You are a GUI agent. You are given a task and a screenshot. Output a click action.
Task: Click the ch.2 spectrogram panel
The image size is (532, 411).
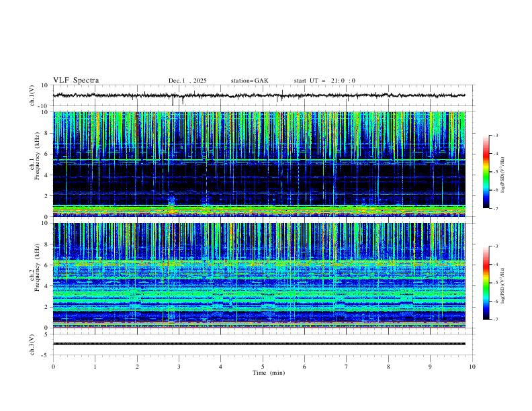click(x=259, y=275)
